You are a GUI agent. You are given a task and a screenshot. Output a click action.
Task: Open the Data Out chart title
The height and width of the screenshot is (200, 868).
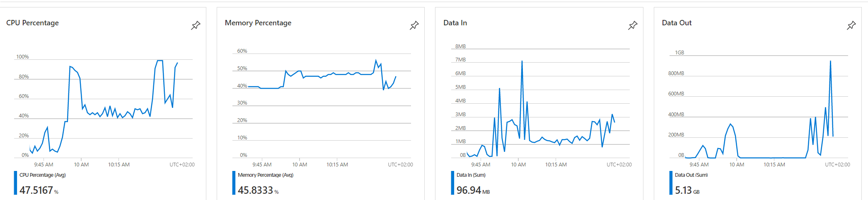pos(677,23)
